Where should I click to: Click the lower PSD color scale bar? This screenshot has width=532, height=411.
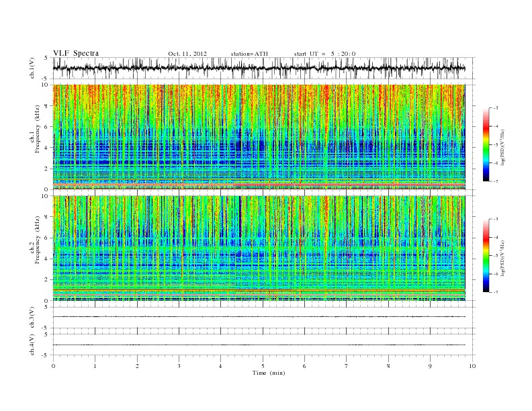click(486, 256)
